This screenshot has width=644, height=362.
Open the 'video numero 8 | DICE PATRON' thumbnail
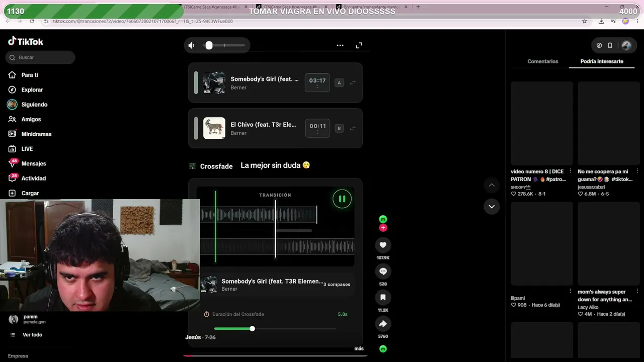542,123
